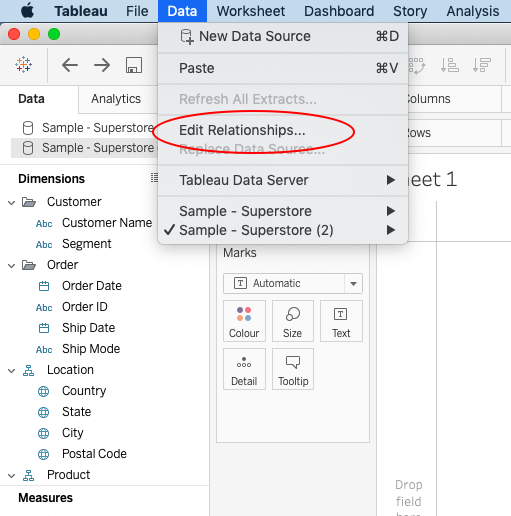Viewport: 511px width, 516px height.
Task: Collapse the Customer folder
Action: [x=11, y=203]
